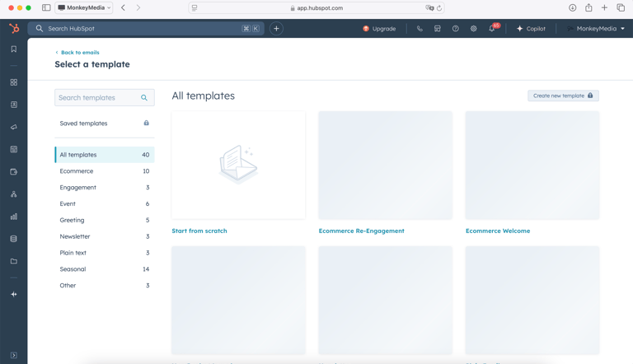Open Marketing megaphone icon in sidebar
The image size is (633, 364).
pyautogui.click(x=14, y=127)
